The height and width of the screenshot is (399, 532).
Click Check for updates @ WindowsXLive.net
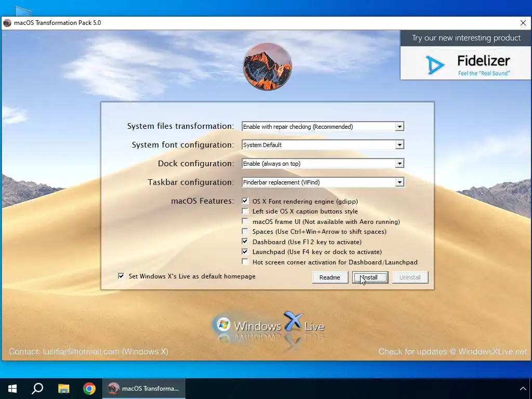pos(453,352)
